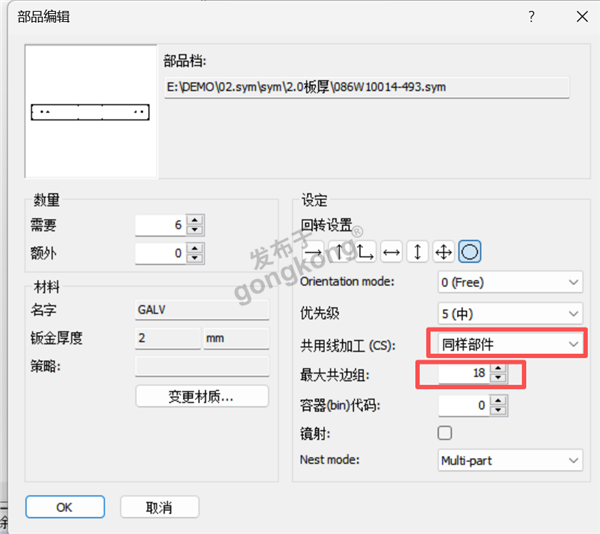
Task: Click the question mark help icon
Action: coord(532,17)
